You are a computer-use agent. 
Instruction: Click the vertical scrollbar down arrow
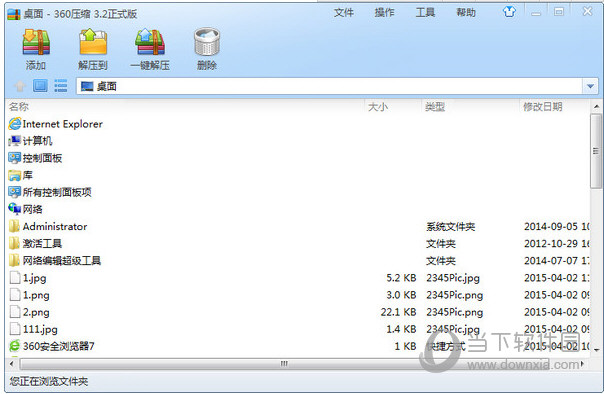coord(596,350)
